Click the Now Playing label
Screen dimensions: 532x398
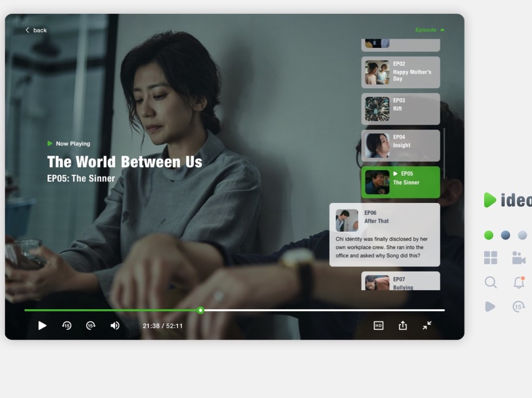(73, 143)
